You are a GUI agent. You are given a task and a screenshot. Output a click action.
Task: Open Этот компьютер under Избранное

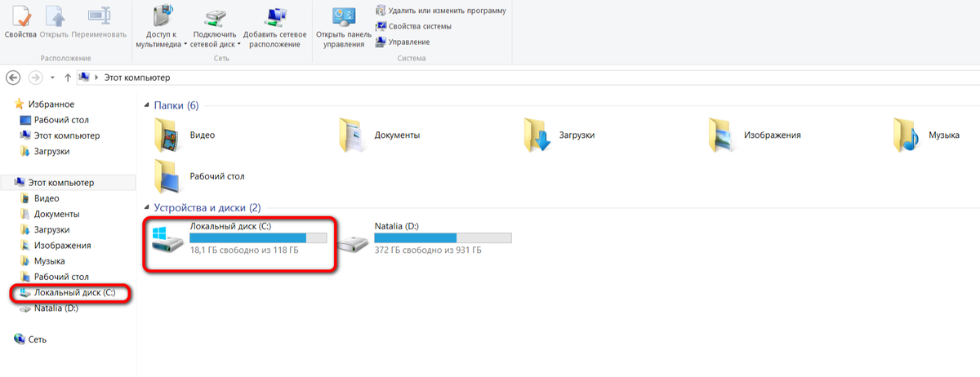pos(60,135)
